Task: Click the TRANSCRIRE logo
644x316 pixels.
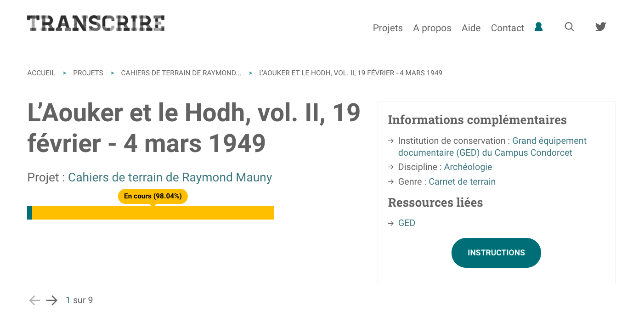Action: click(96, 23)
